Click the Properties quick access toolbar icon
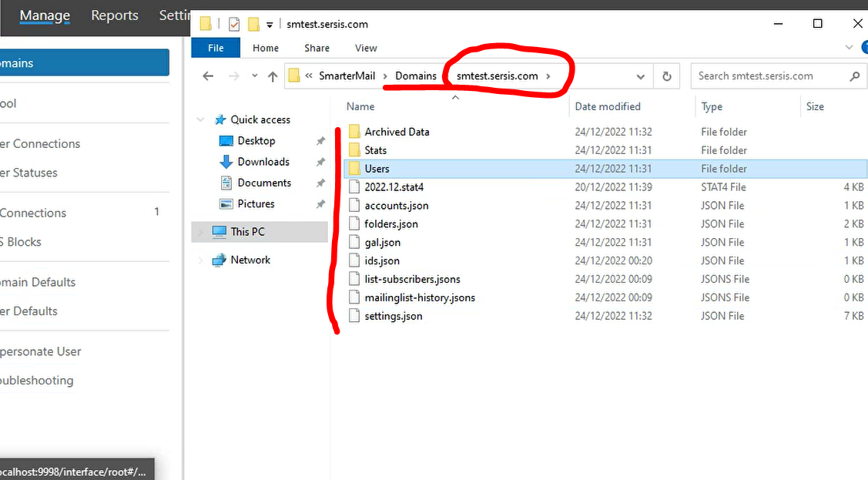The height and width of the screenshot is (480, 868). tap(234, 25)
